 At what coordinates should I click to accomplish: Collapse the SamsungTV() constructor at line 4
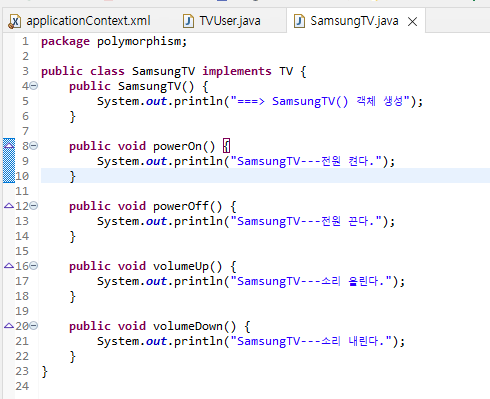click(34, 86)
